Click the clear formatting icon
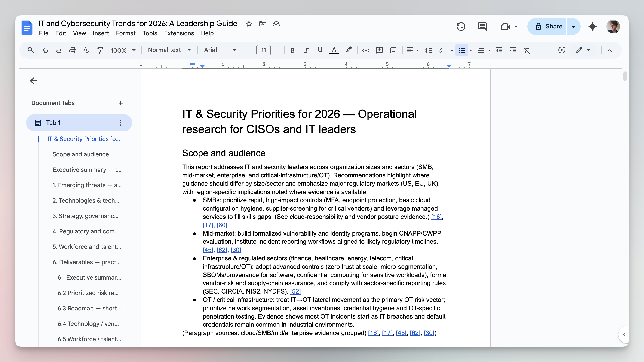 click(x=527, y=50)
